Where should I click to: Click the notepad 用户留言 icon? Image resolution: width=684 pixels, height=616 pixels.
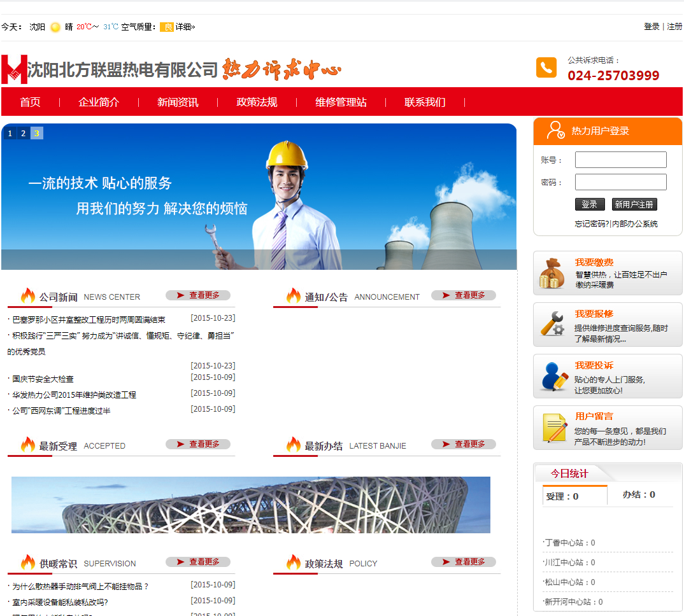(x=555, y=428)
